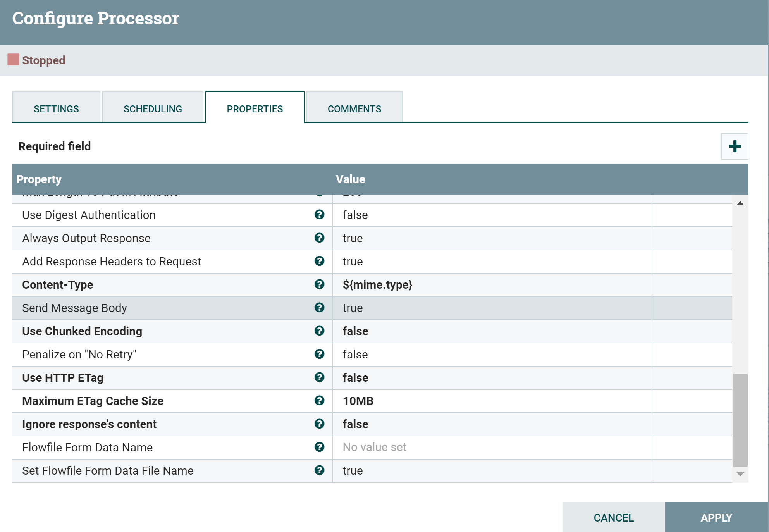This screenshot has height=532, width=769.
Task: Click the Cancel button
Action: [613, 517]
